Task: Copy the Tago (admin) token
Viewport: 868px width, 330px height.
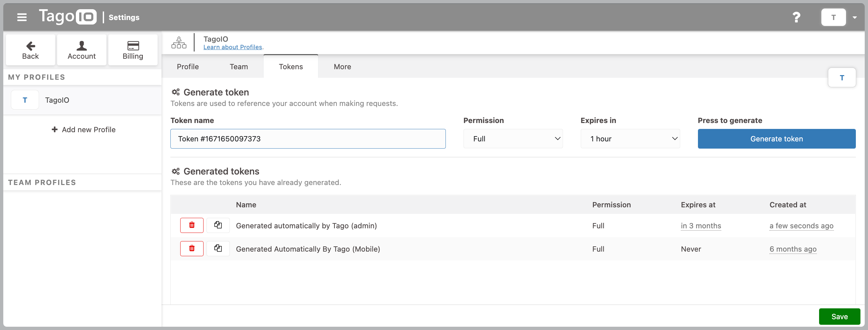Action: (218, 225)
